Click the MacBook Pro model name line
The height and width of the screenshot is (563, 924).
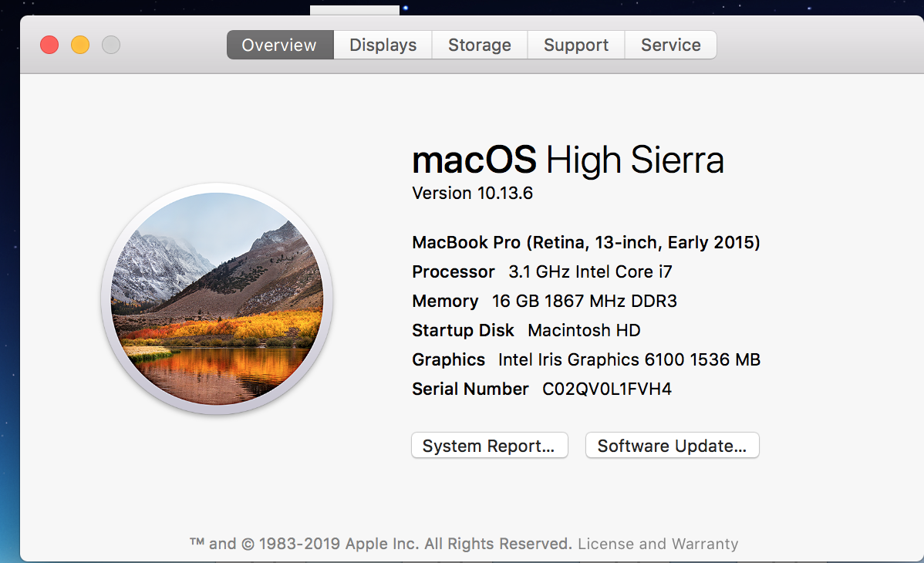point(586,242)
